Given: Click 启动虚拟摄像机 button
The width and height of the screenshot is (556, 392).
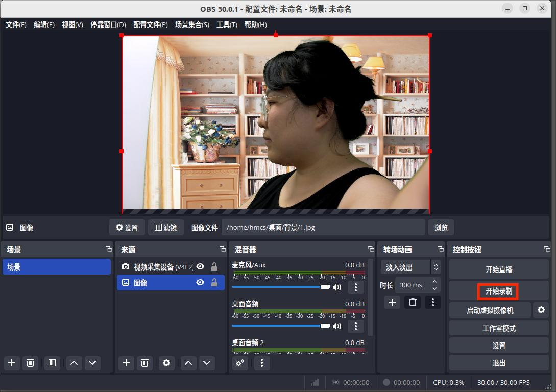Looking at the screenshot, I should (490, 310).
